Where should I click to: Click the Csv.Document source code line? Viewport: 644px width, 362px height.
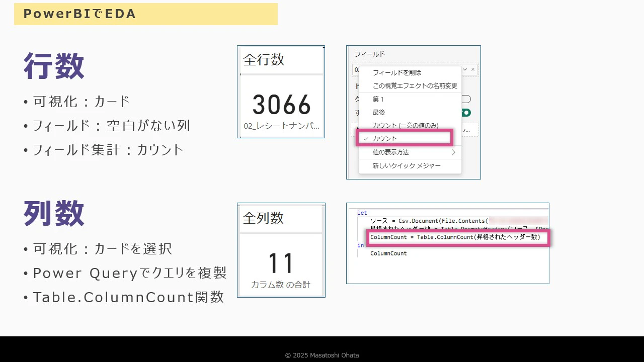click(x=459, y=220)
